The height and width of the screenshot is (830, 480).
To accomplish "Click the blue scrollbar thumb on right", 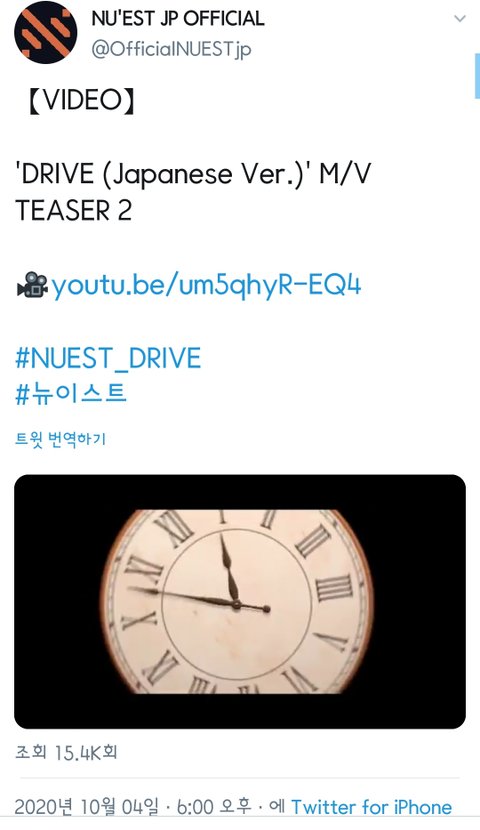I will pyautogui.click(x=477, y=76).
